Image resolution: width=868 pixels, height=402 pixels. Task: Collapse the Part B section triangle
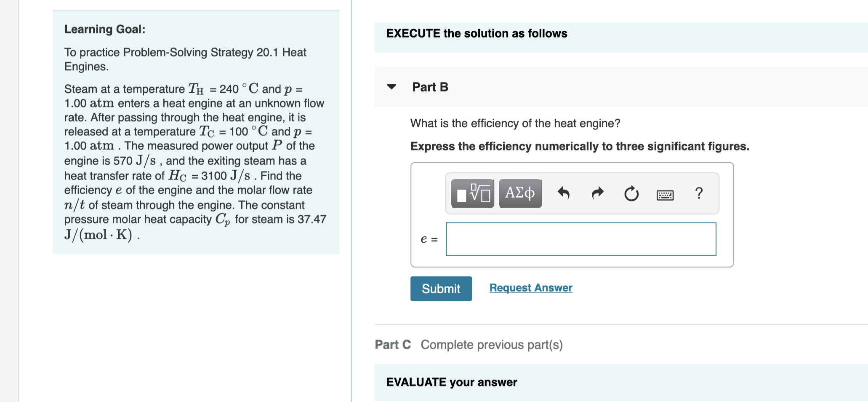391,87
